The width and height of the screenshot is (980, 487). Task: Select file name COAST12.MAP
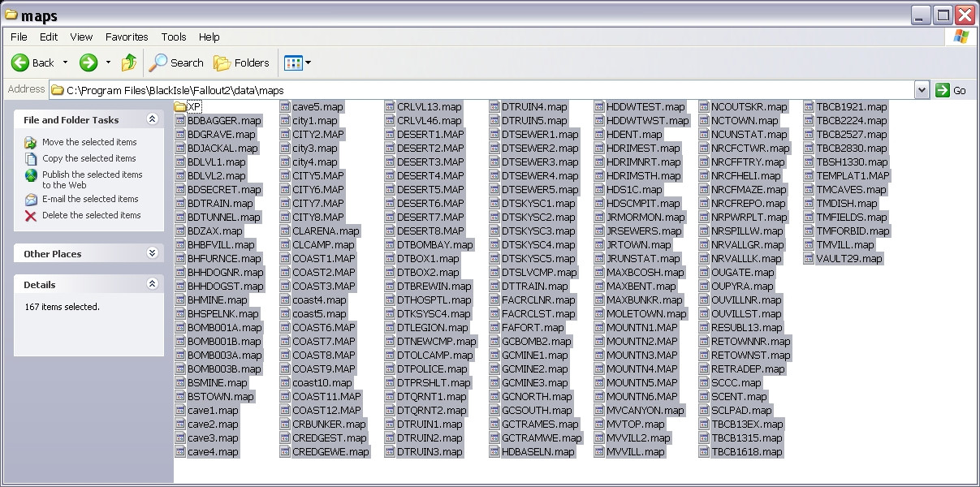(x=327, y=411)
